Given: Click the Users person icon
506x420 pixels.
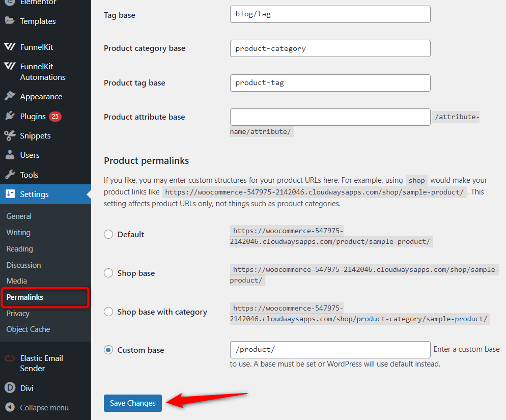Looking at the screenshot, I should (10, 155).
